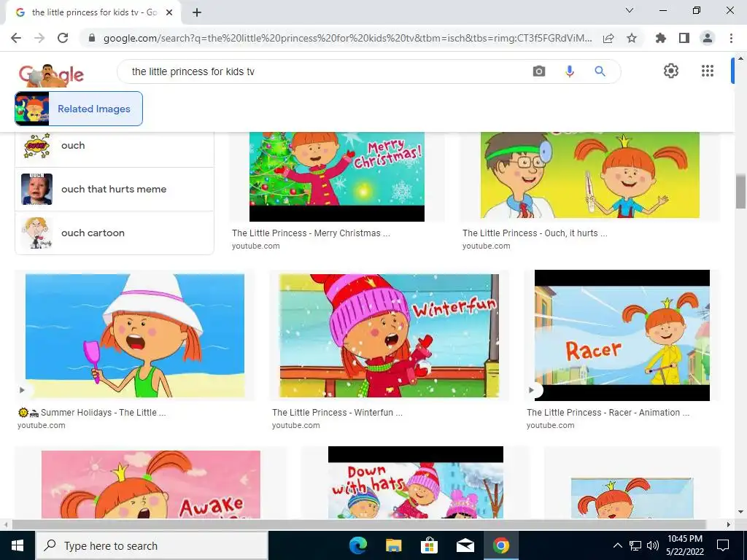Open the Windows Start menu

tap(18, 545)
